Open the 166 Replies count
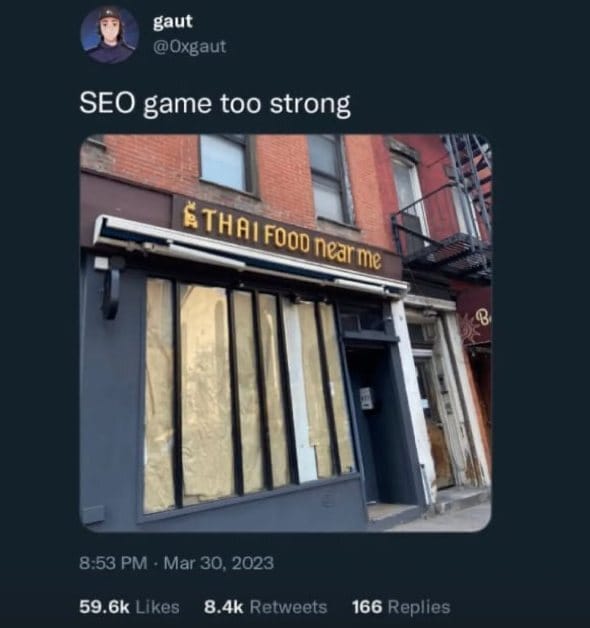Screen dimensions: 590x628 pyautogui.click(x=401, y=607)
